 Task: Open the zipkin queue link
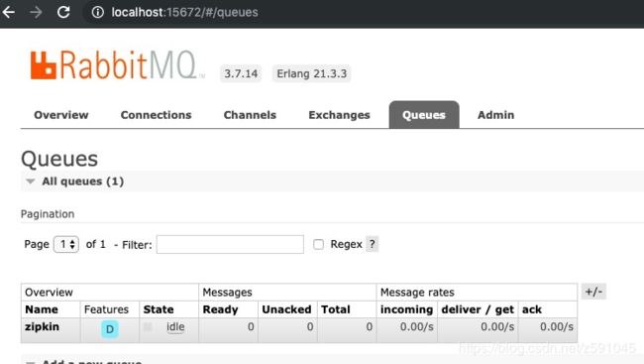42,327
